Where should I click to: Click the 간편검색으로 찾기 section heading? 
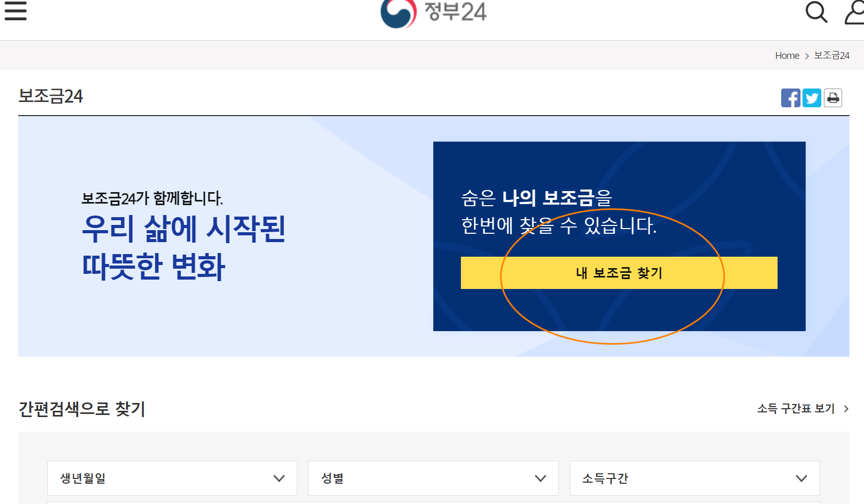(x=82, y=409)
